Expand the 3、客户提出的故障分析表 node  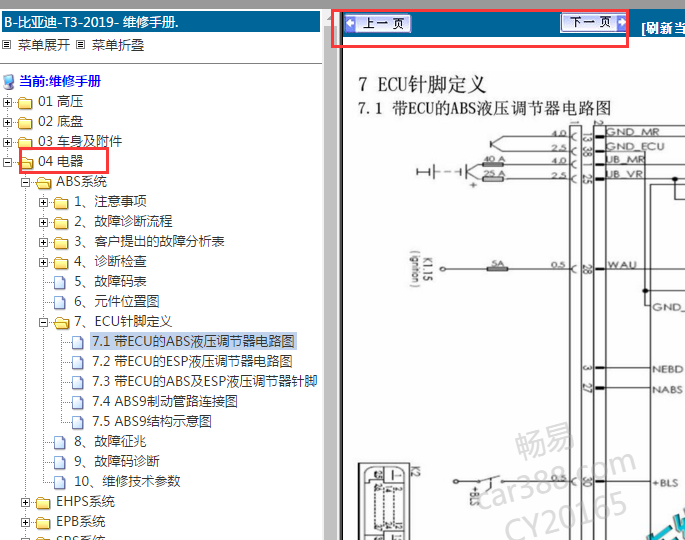[x=43, y=242]
